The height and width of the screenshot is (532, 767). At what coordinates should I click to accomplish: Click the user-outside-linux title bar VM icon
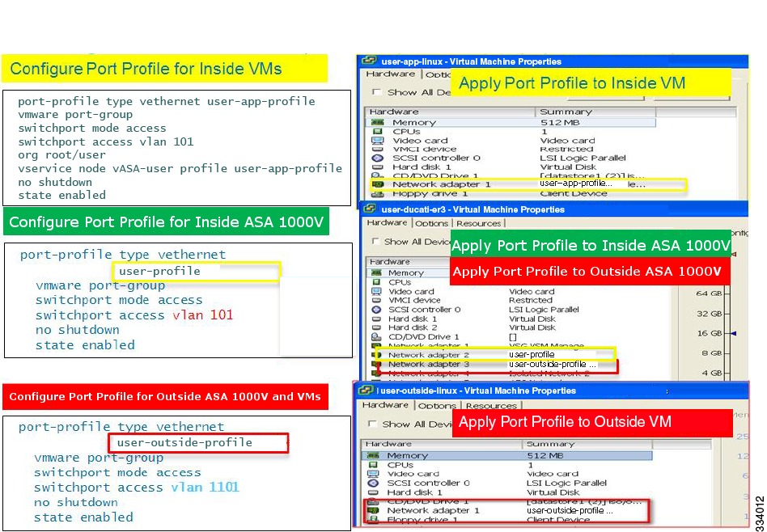coord(366,391)
